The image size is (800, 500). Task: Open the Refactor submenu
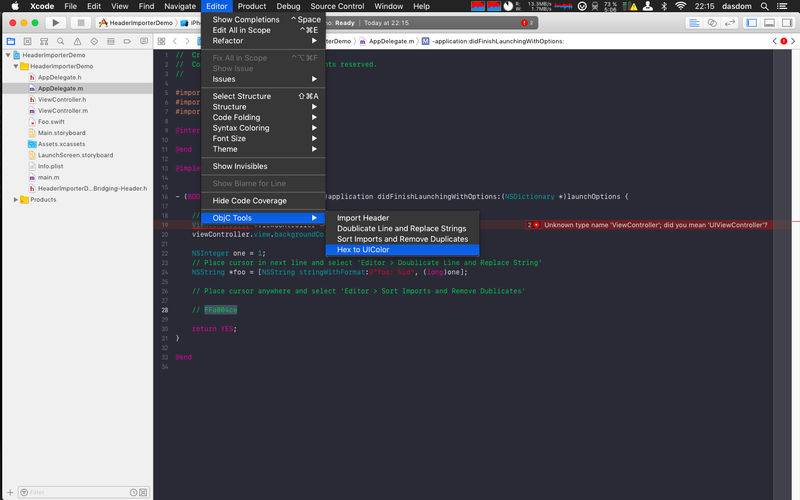tap(263, 41)
